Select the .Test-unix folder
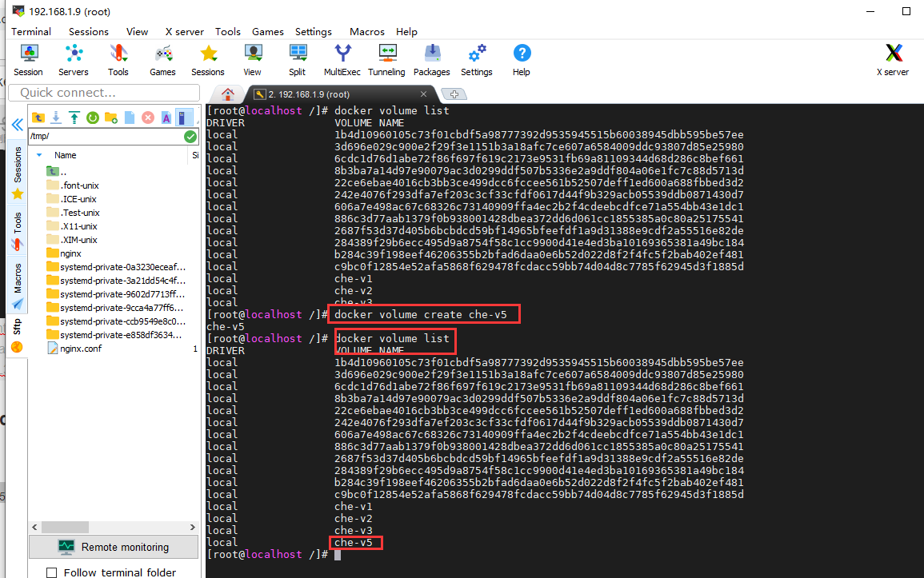The width and height of the screenshot is (924, 578). click(73, 213)
